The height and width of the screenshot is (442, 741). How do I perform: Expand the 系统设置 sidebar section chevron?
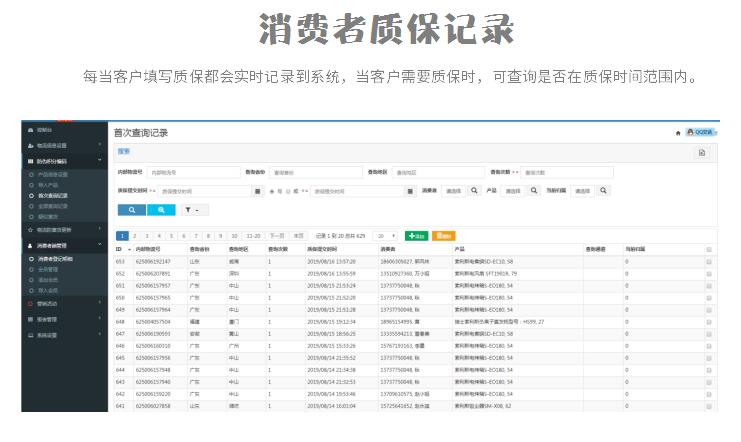tap(100, 334)
